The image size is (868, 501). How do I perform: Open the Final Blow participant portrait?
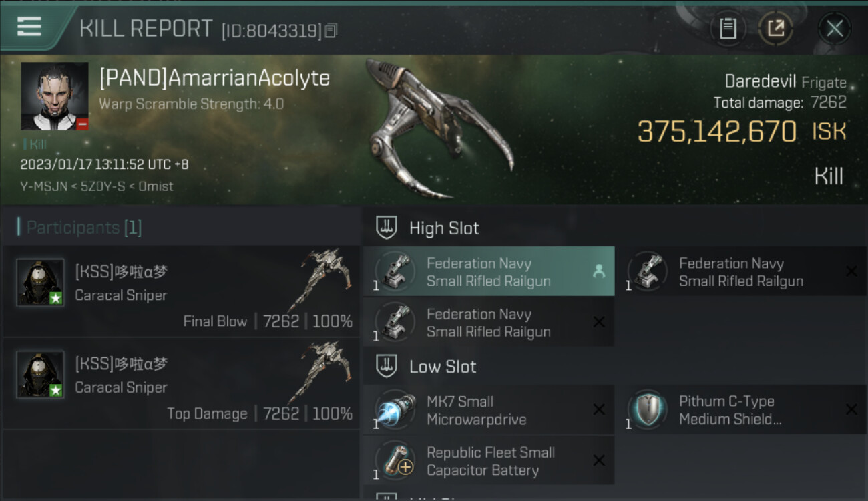pyautogui.click(x=40, y=282)
